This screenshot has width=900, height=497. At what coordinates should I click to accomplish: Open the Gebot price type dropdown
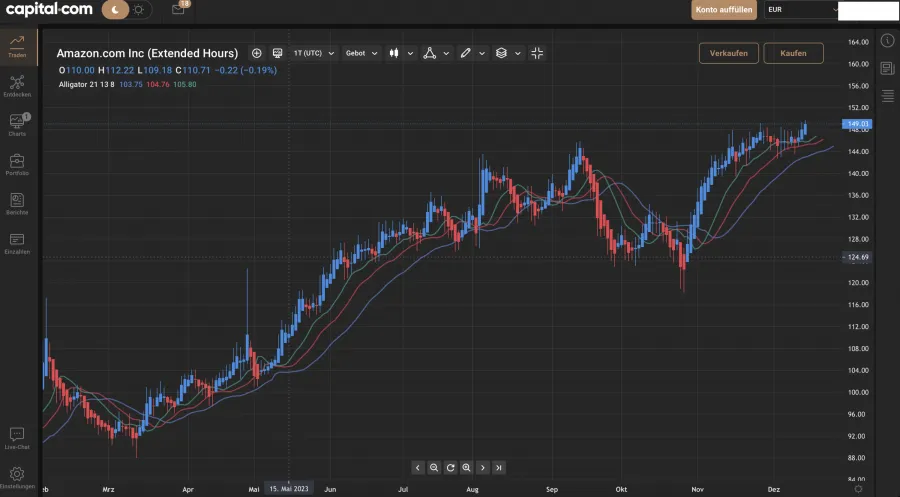361,53
